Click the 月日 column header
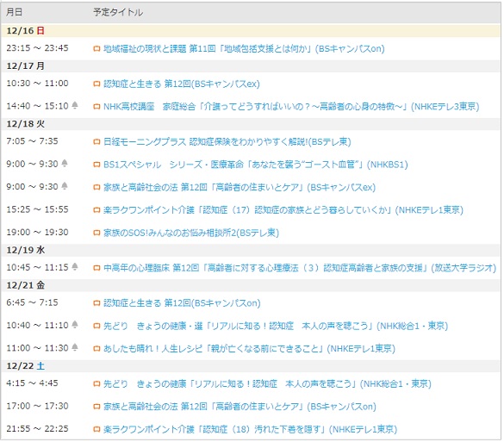 15,12
